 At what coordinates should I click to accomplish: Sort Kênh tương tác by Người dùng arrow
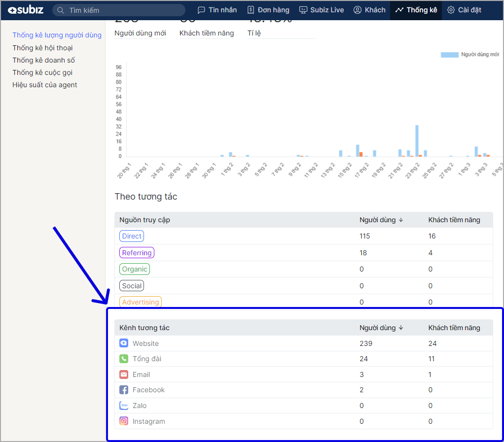coord(401,328)
